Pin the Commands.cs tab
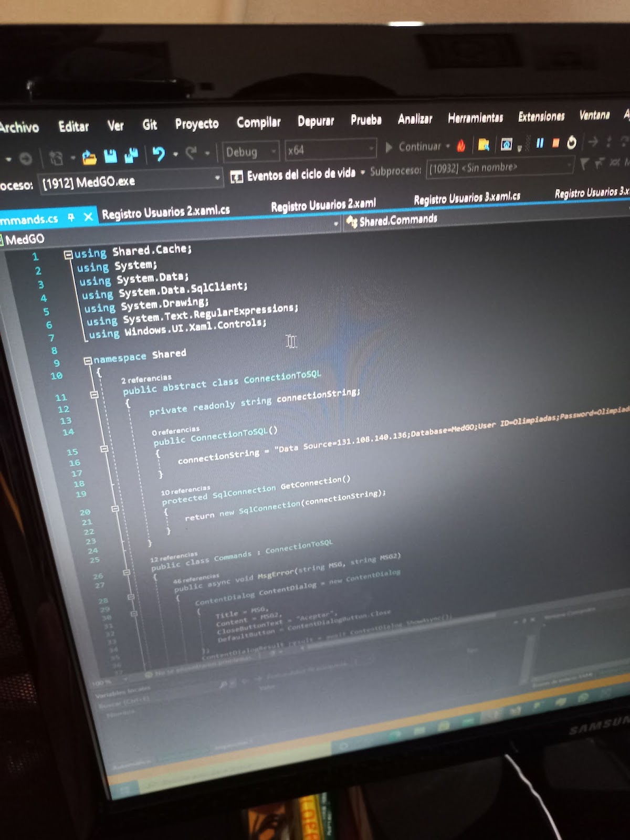Viewport: 630px width, 840px height. click(x=71, y=217)
